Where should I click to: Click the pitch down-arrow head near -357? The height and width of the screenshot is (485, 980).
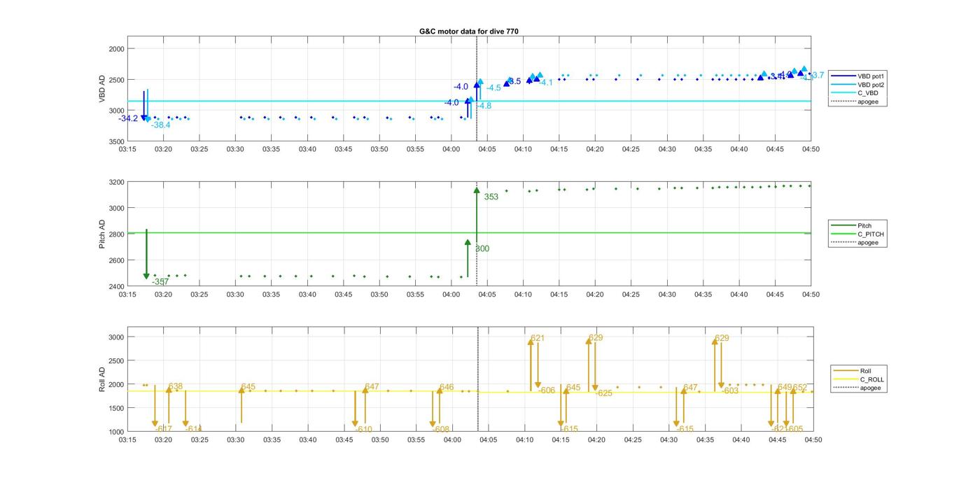point(146,276)
